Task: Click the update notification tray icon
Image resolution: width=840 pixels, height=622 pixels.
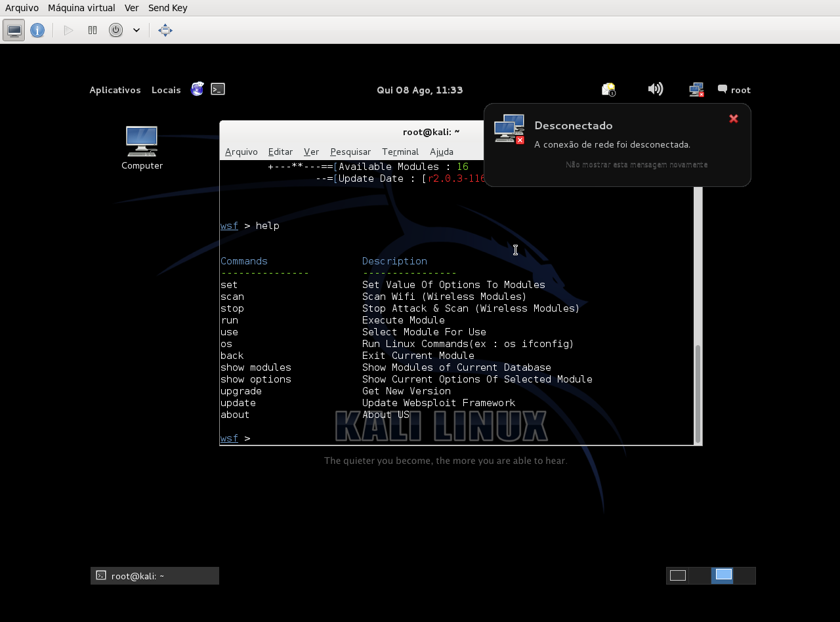Action: point(609,89)
